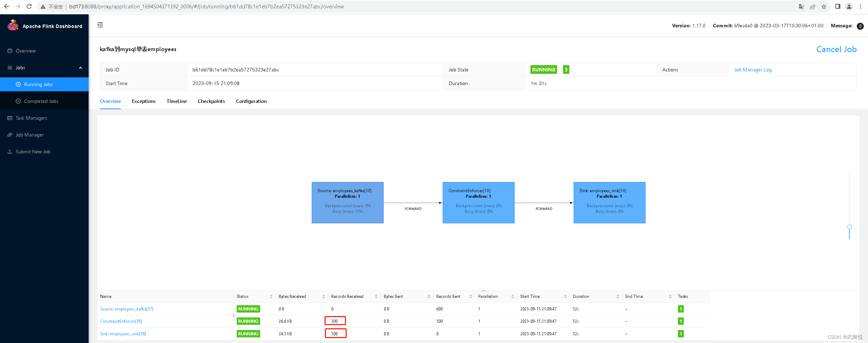The image size is (868, 343).
Task: Switch to the Checkpoints tab
Action: (x=211, y=101)
